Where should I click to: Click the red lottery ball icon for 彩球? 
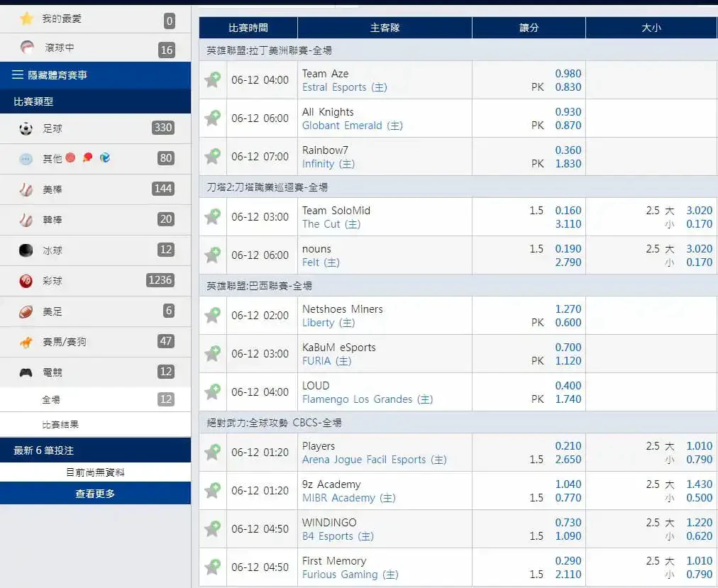(x=26, y=281)
